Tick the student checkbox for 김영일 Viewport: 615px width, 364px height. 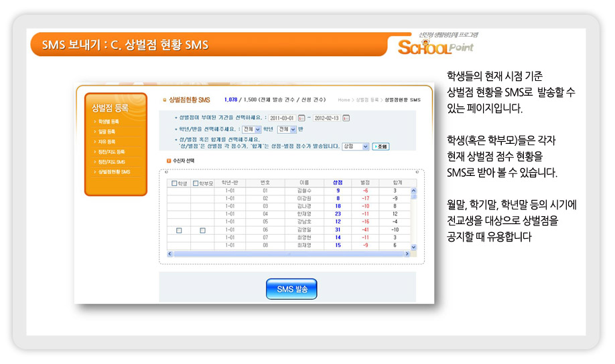click(x=179, y=230)
